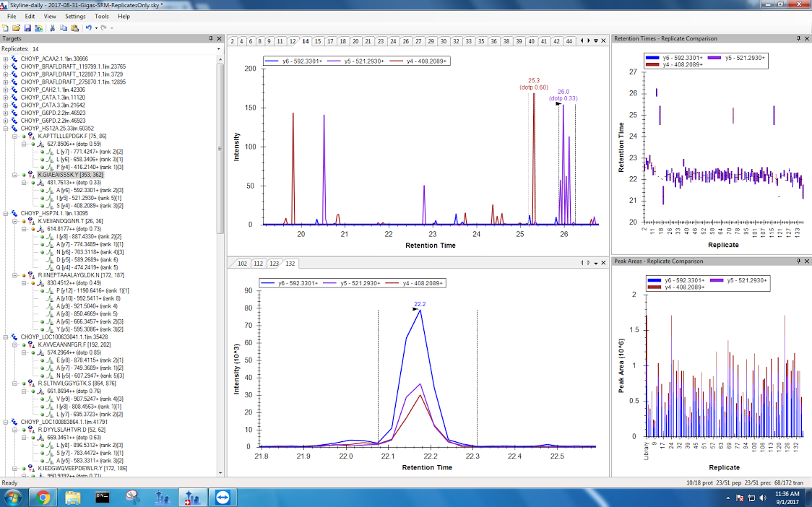
Task: Open the Settings menu
Action: click(x=74, y=16)
